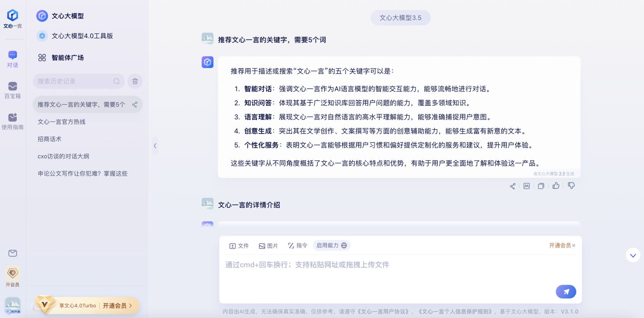Upload an image via 图片 button
Screen dimensions: 644x318
tap(268, 246)
